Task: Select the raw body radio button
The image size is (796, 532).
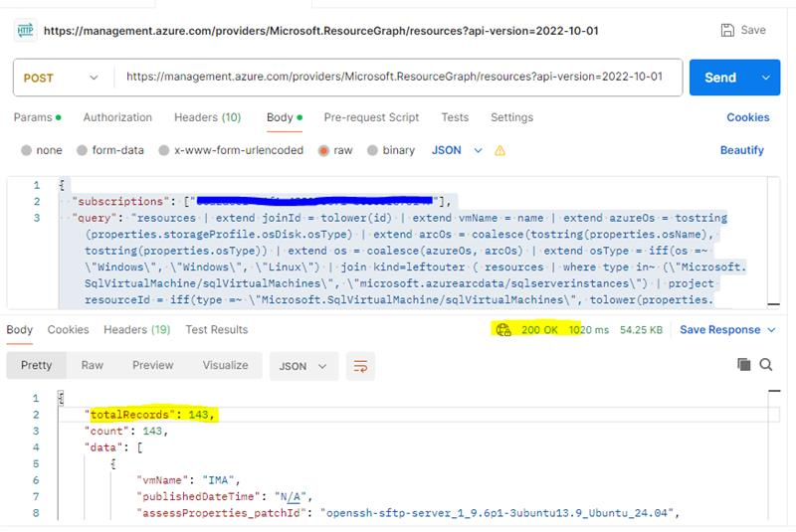Action: (323, 150)
